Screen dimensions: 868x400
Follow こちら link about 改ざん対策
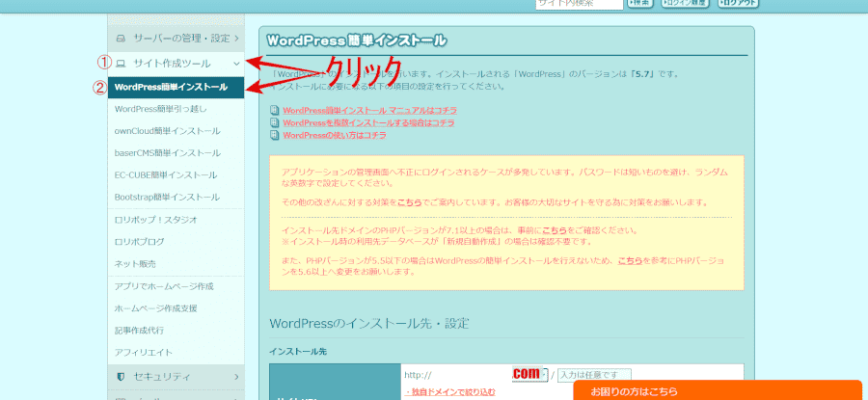coord(410,202)
